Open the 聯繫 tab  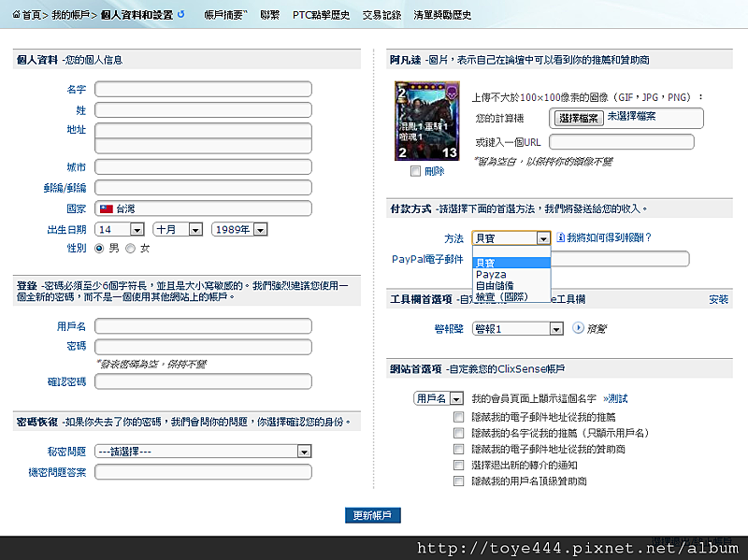[270, 15]
